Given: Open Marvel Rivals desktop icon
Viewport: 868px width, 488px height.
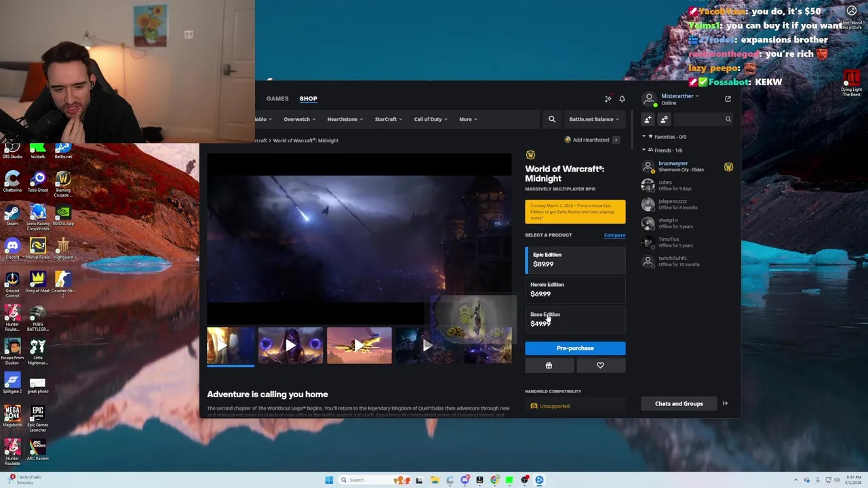Looking at the screenshot, I should [38, 249].
